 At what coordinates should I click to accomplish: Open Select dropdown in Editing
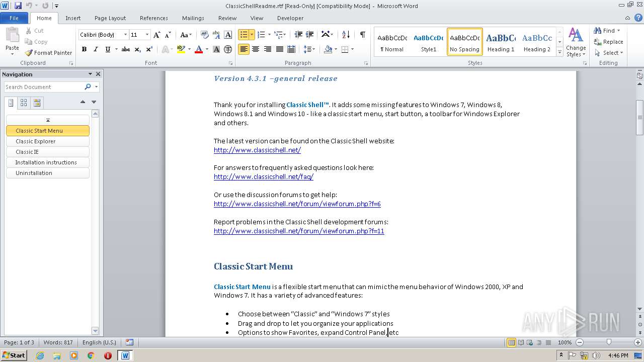[609, 53]
